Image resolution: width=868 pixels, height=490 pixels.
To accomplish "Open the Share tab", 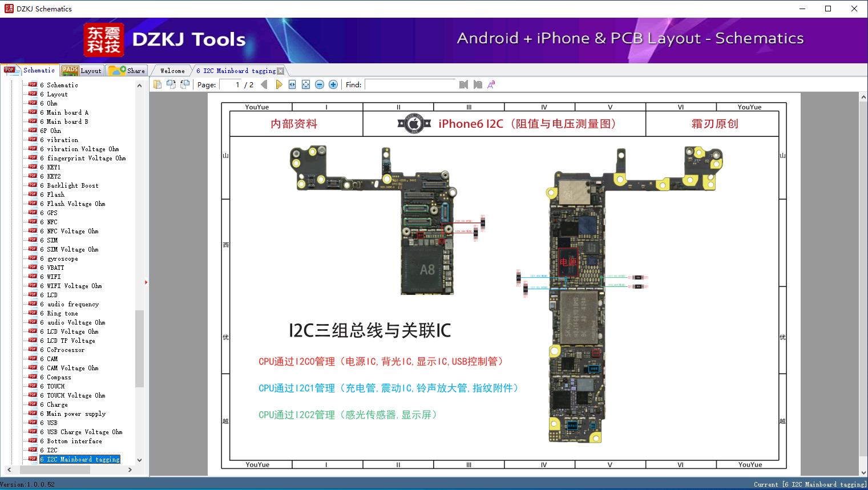I will (x=127, y=71).
